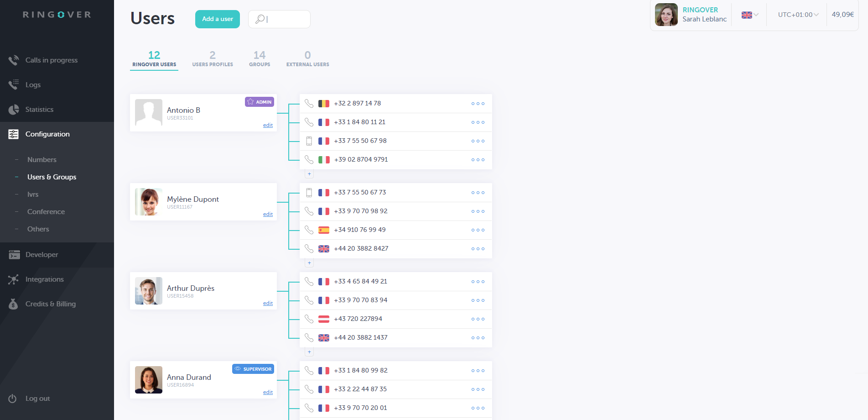
Task: Click the search magnifier icon
Action: point(260,19)
